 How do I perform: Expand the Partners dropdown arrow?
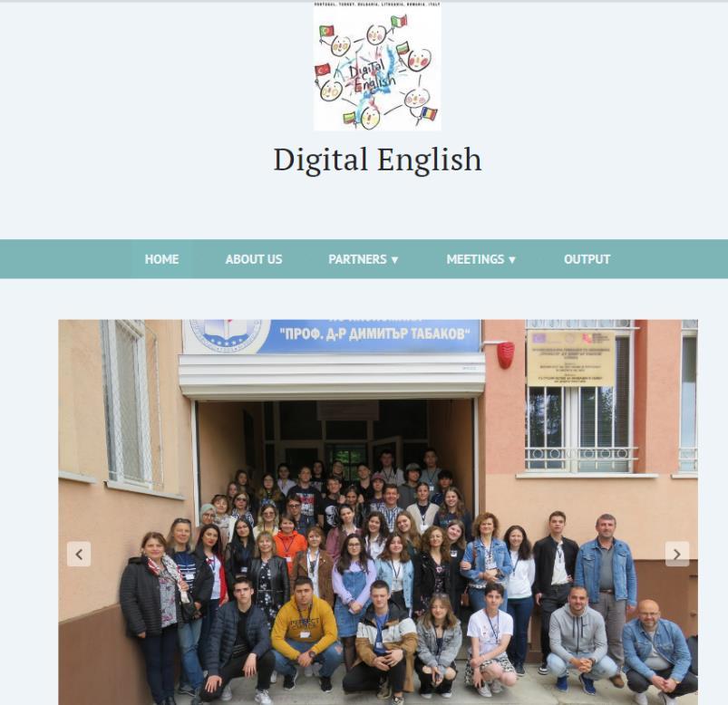click(x=394, y=259)
